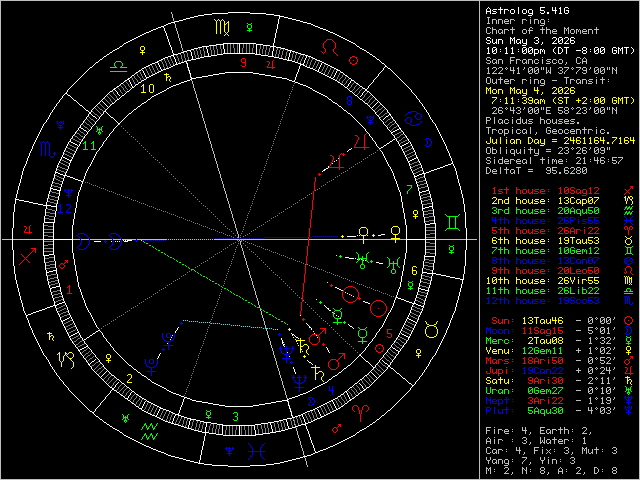This screenshot has height=480, width=640.
Task: Click the blue Moon glyph near the Cancer sign
Action: [428, 142]
